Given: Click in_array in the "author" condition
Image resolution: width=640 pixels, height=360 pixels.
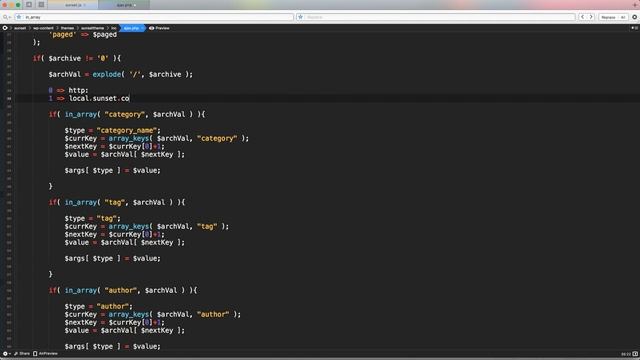Looking at the screenshot, I should [x=81, y=290].
